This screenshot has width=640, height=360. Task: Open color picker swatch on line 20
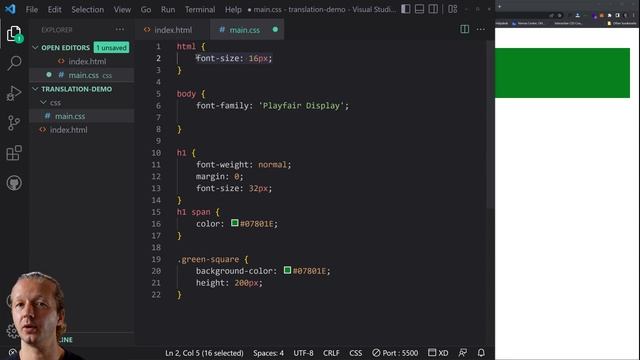click(287, 270)
